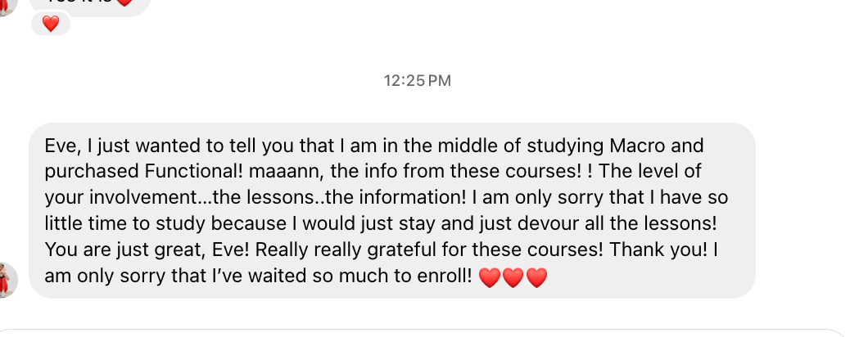The width and height of the screenshot is (868, 337).
Task: Open the sender avatar beside the long message
Action: (x=6, y=280)
